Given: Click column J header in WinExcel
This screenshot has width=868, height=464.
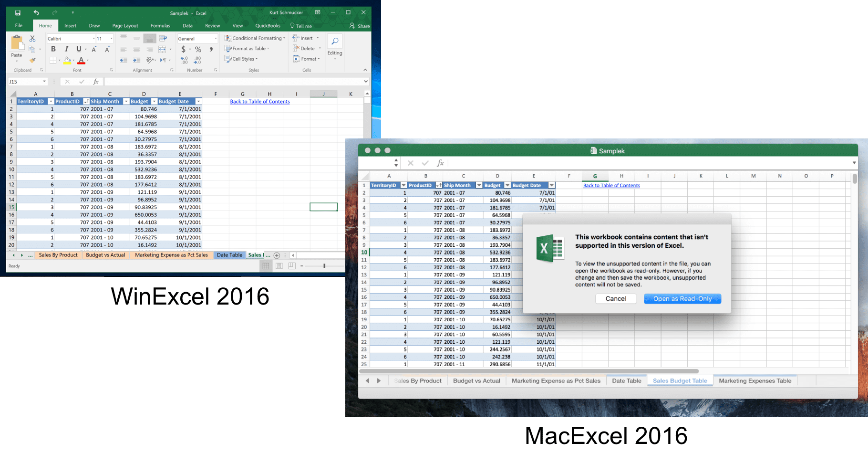Looking at the screenshot, I should (x=323, y=94).
